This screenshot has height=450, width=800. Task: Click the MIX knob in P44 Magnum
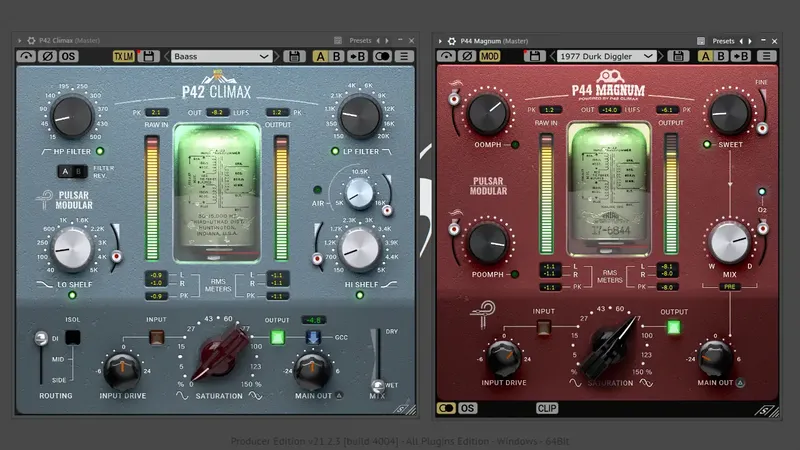tap(730, 242)
